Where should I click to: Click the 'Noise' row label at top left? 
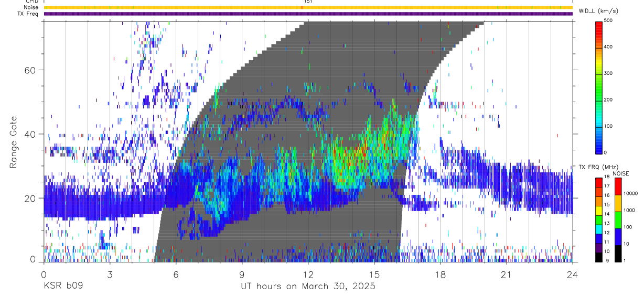(x=31, y=7)
